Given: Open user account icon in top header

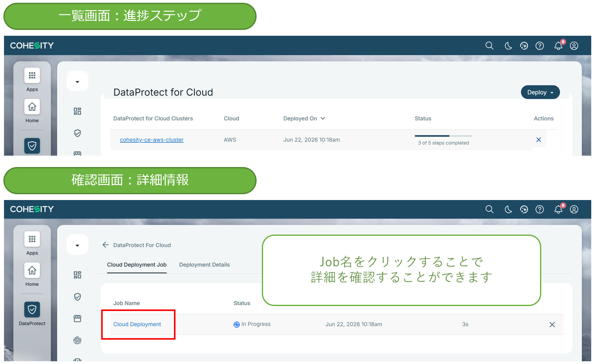Looking at the screenshot, I should click(x=574, y=46).
